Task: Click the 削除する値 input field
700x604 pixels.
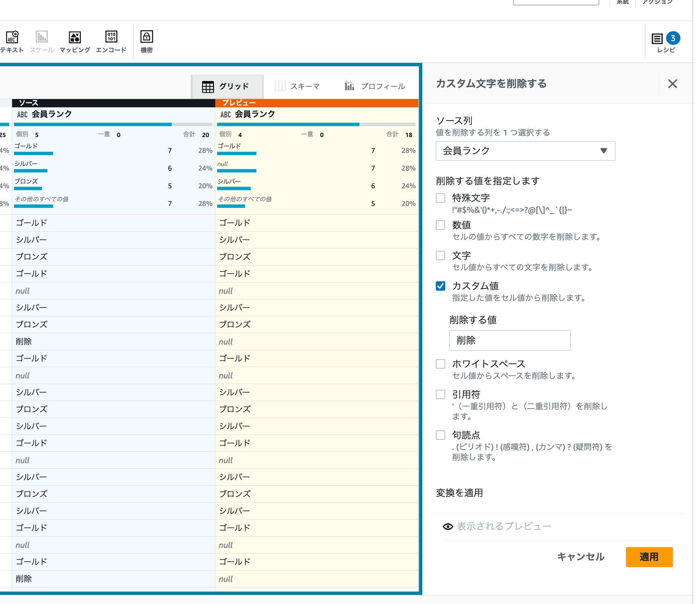Action: (x=510, y=340)
